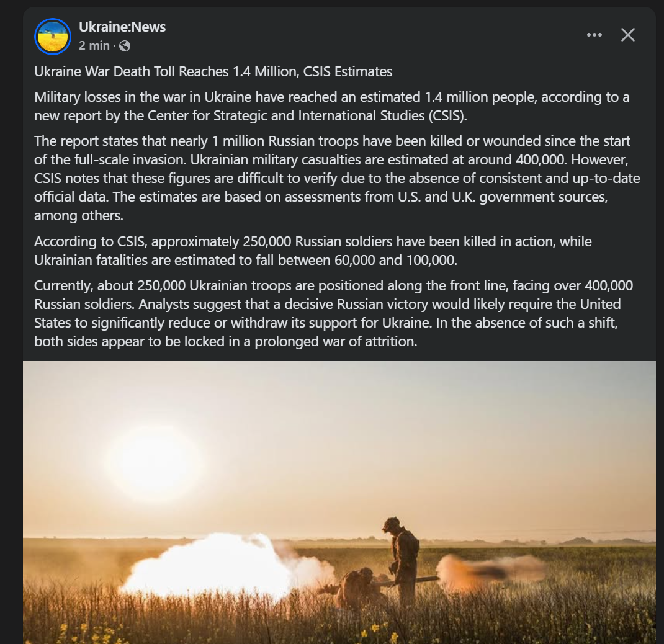
Task: Click the paragraph starting "According to CSIS"
Action: (313, 251)
